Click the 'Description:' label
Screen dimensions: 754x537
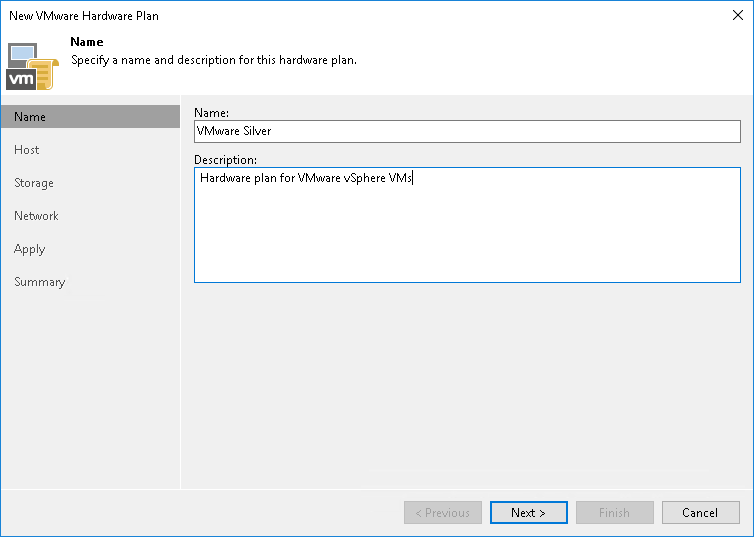[226, 160]
